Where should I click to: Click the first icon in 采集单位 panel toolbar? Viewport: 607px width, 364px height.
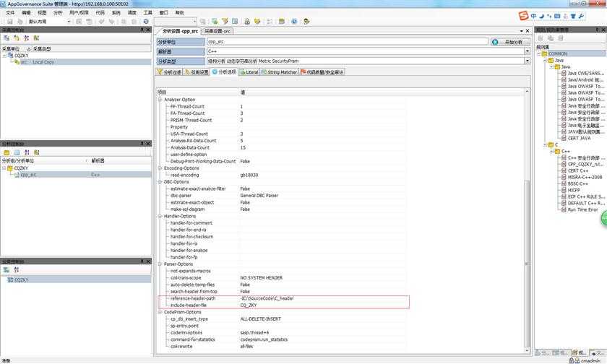click(7, 38)
